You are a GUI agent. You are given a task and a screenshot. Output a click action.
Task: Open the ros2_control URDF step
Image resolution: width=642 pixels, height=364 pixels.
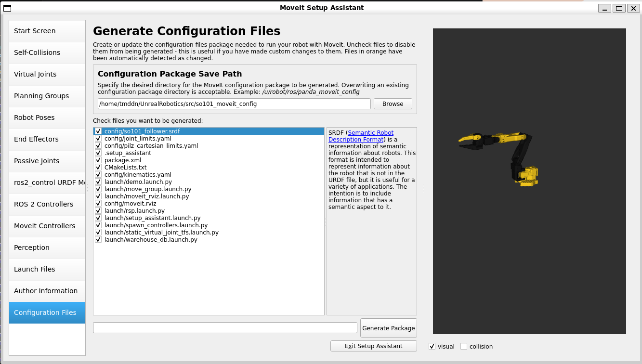click(x=47, y=182)
